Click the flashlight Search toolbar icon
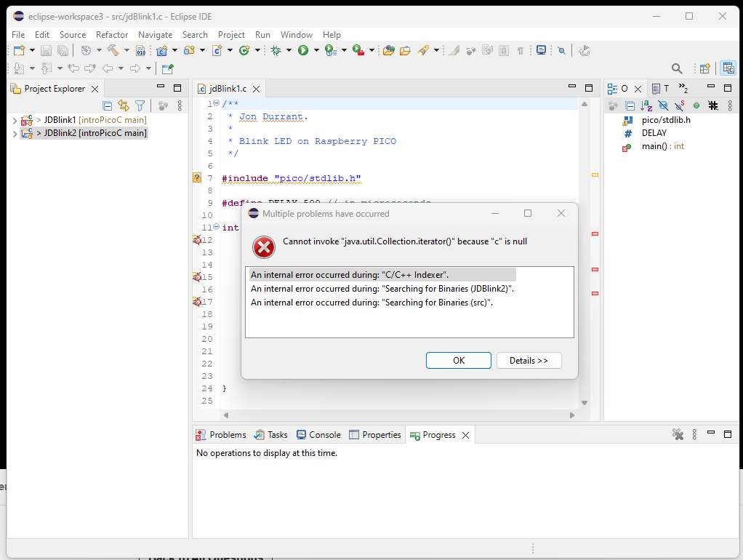Screen dimensions: 743x560 [422, 50]
